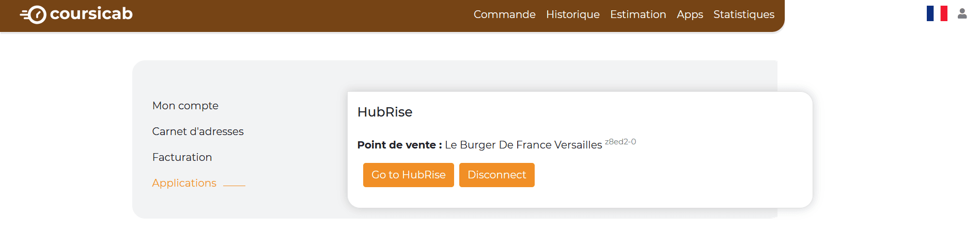
Task: Click the coursicab clock logo icon
Action: [34, 14]
